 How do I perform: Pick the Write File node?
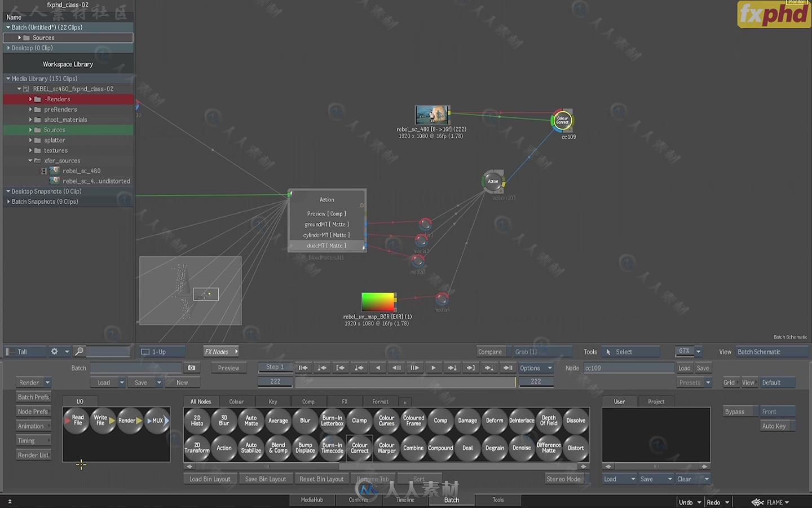pyautogui.click(x=103, y=421)
